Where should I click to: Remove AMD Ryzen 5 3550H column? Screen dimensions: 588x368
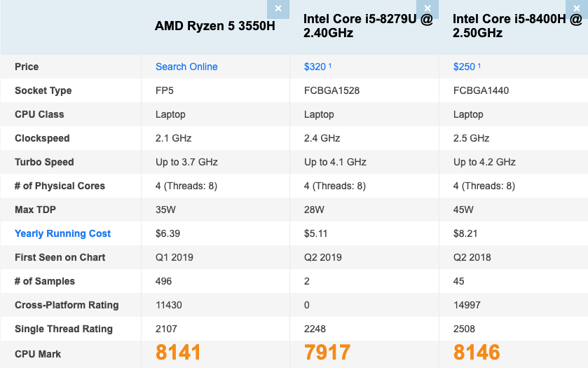coord(278,8)
